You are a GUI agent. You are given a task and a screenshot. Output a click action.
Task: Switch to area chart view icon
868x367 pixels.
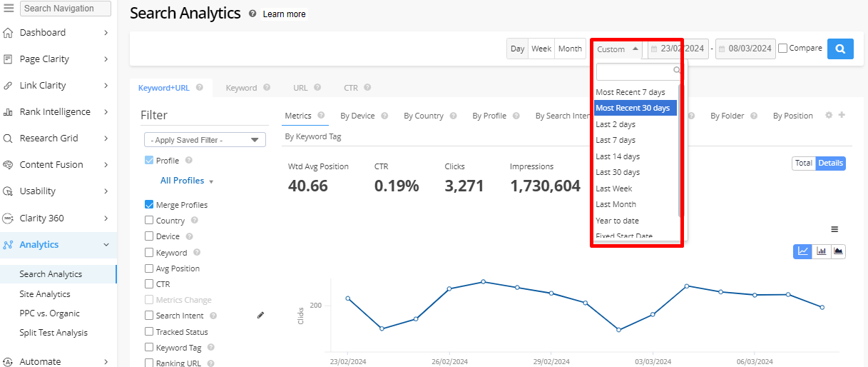coord(838,251)
